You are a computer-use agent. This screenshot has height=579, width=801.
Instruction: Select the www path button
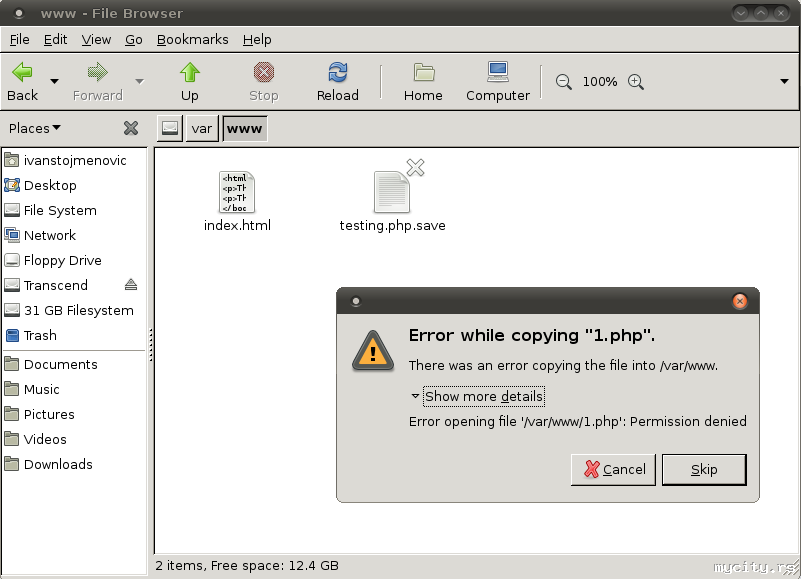tap(245, 128)
